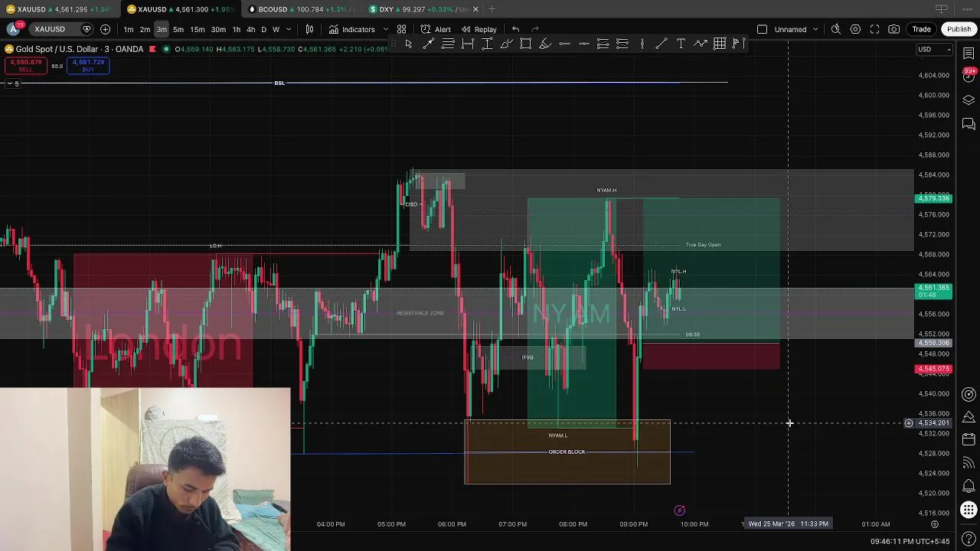Select the 1h timeframe
The image size is (980, 551).
pos(237,29)
